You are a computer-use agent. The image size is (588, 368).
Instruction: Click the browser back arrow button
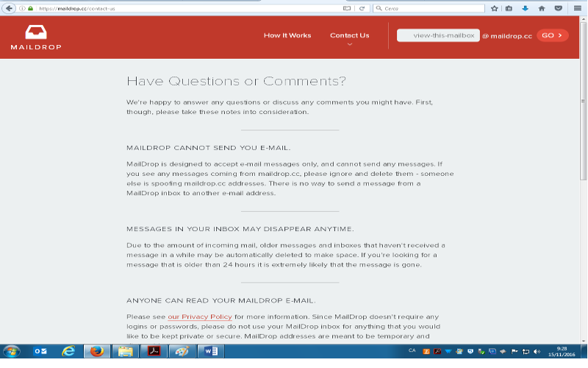10,8
